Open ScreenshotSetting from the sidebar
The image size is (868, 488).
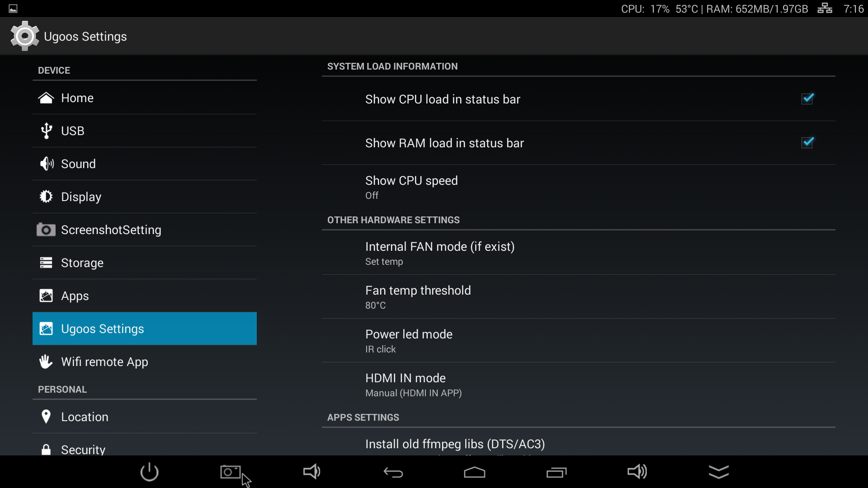pos(145,230)
